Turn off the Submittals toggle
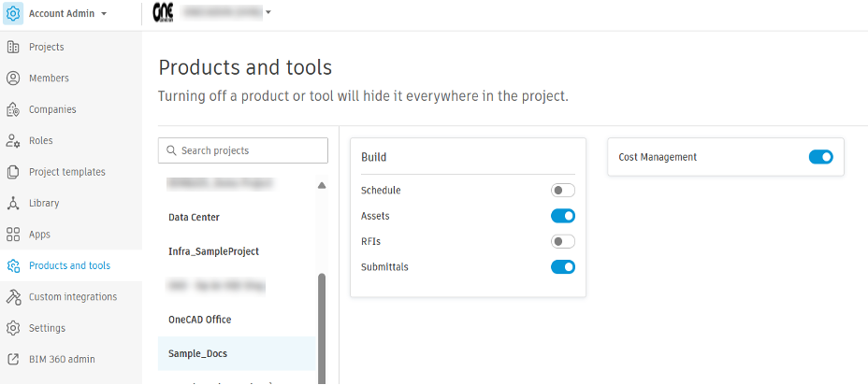868x385 pixels. [563, 268]
